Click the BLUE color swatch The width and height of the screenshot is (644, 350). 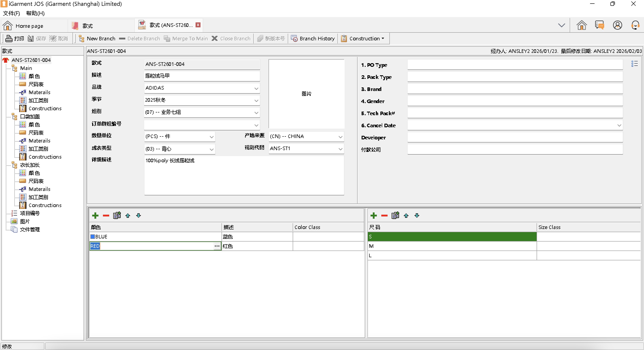click(x=92, y=237)
